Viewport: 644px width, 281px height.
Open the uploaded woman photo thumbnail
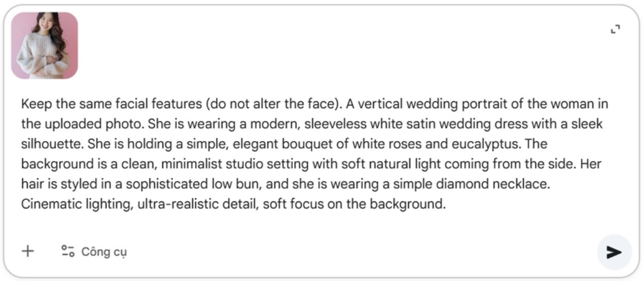(x=44, y=46)
